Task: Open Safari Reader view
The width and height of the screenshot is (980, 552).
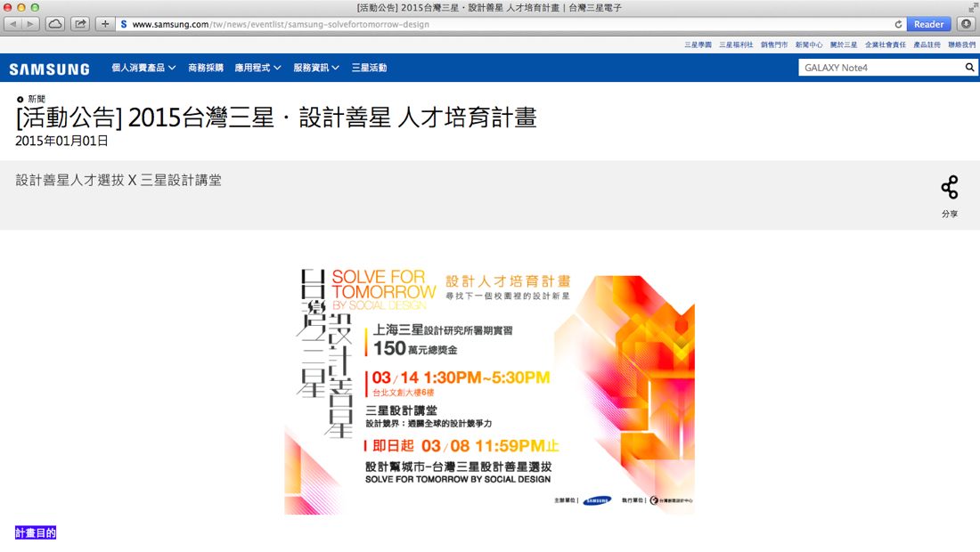Action: pos(928,24)
